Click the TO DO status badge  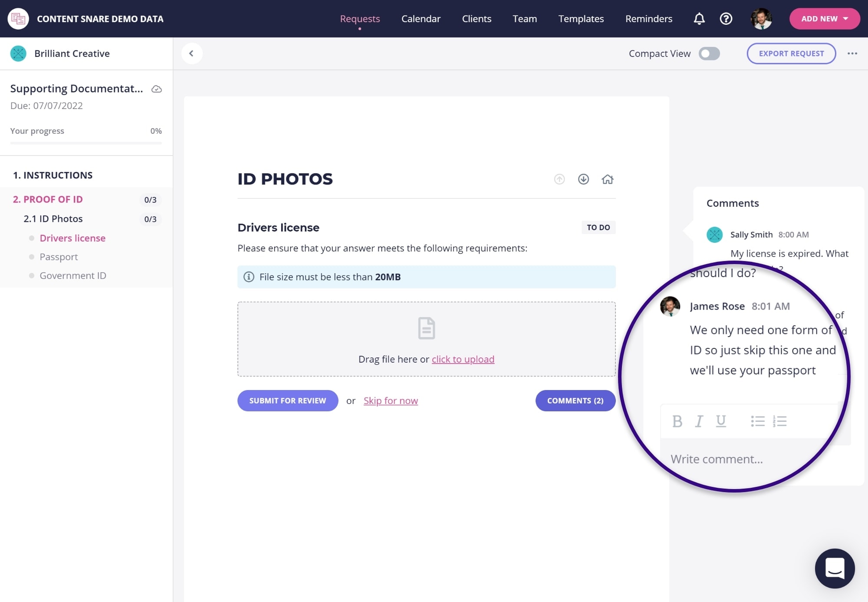598,227
